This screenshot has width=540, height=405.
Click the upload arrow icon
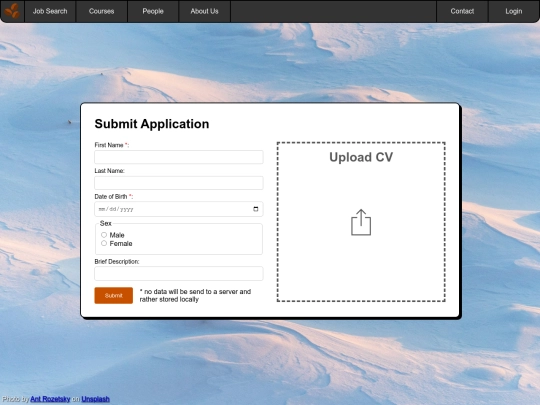click(x=361, y=222)
